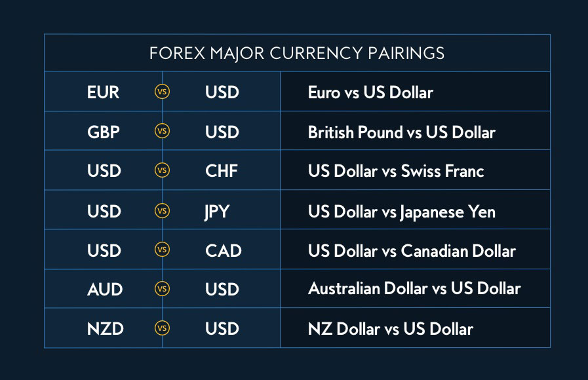Click the VS icon in GBP/USD row

pyautogui.click(x=162, y=131)
